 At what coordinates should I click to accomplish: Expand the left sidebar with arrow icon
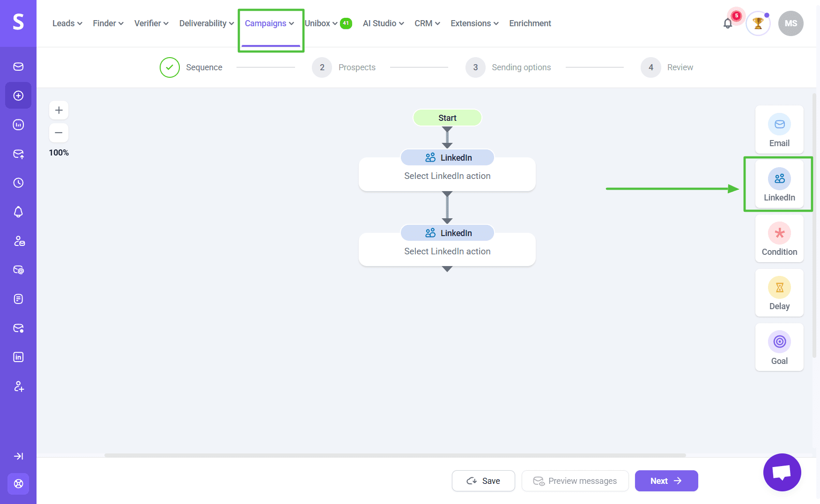pyautogui.click(x=18, y=456)
